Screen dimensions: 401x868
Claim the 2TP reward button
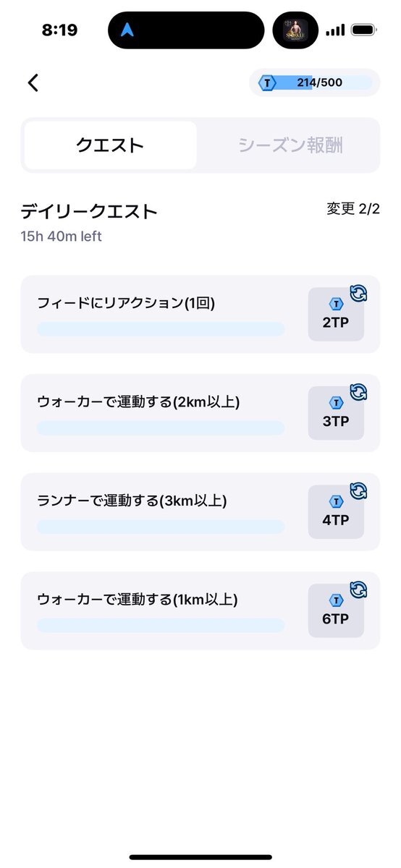(x=336, y=314)
